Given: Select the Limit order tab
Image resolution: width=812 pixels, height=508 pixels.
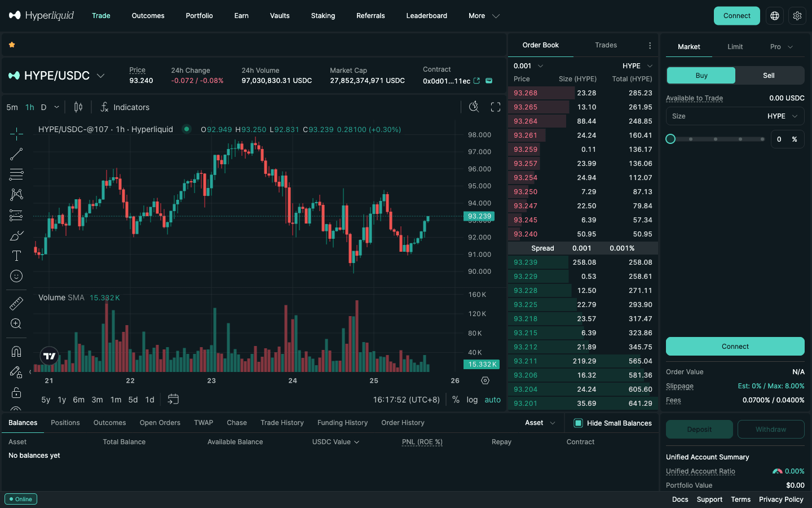Looking at the screenshot, I should click(735, 47).
